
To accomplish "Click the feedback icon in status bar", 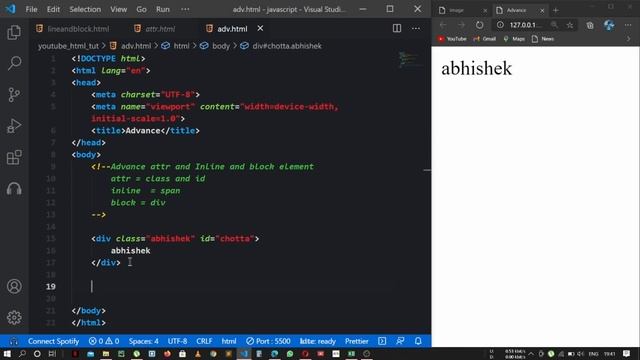I will click(x=400, y=341).
